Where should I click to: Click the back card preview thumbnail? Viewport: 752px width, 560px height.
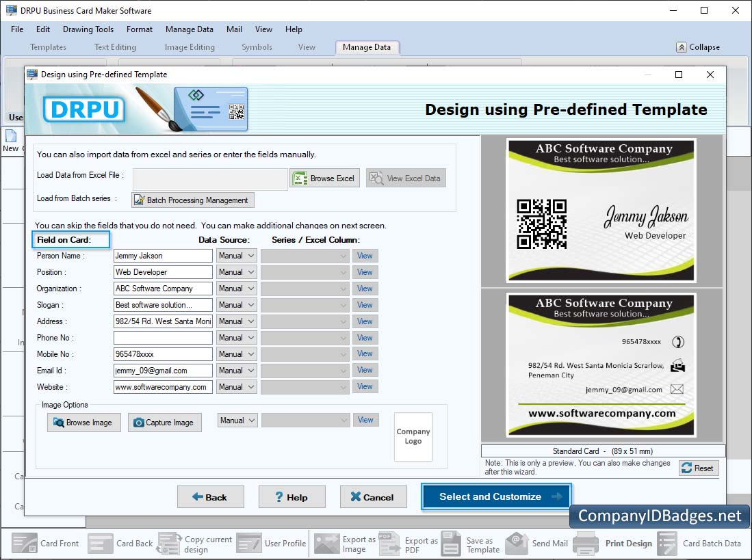click(x=601, y=365)
